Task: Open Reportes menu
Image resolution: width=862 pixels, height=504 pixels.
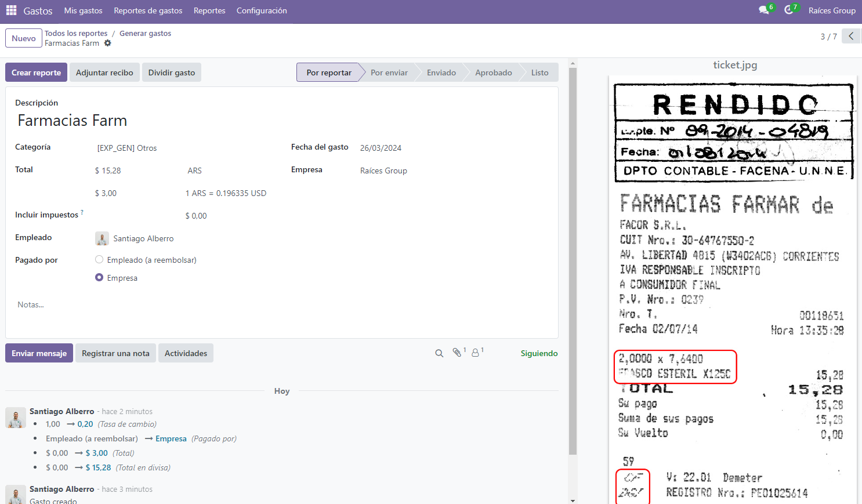Action: (x=209, y=10)
